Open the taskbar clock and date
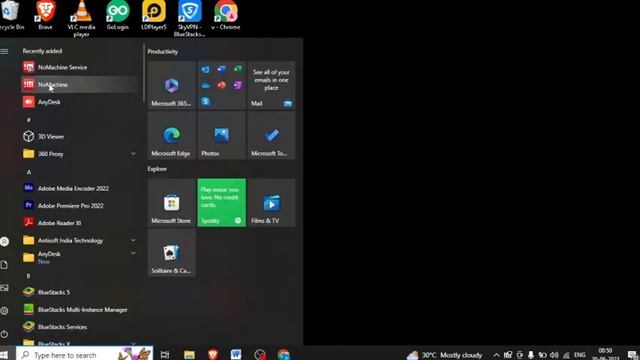The image size is (640, 360). click(606, 354)
